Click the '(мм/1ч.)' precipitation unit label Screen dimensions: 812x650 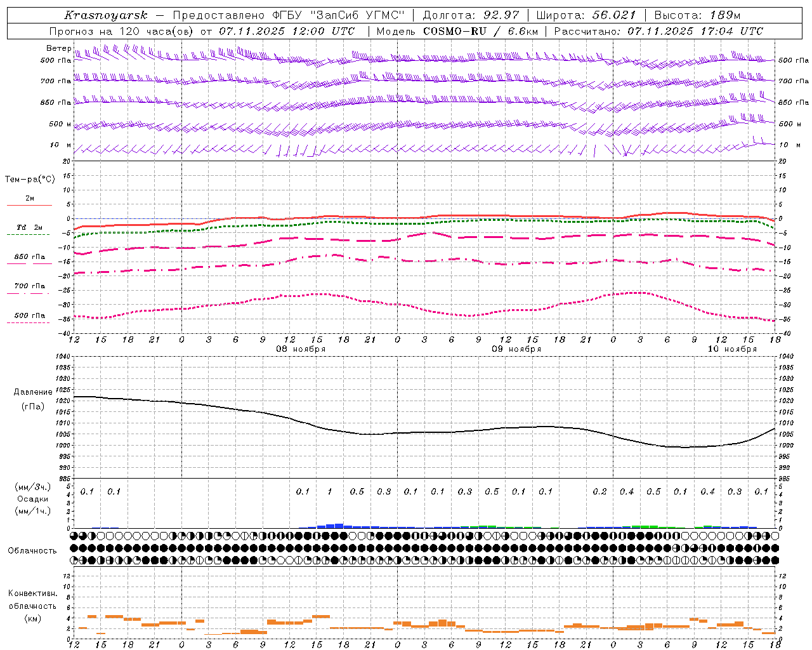coord(33,511)
